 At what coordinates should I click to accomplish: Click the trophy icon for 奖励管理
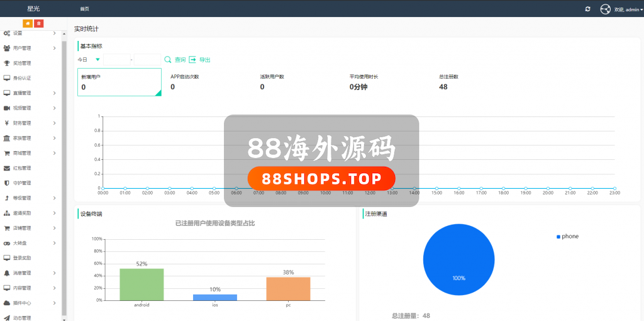7,63
